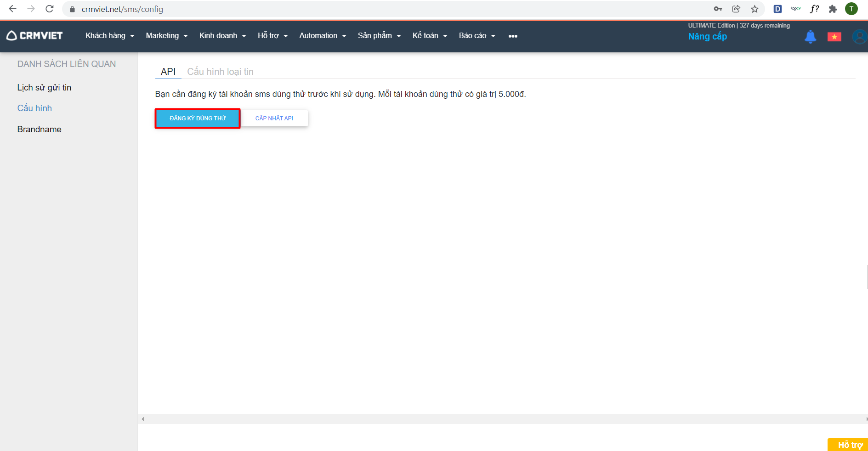Open Lịch sử gửi tin in sidebar
This screenshot has width=868, height=451.
[x=44, y=88]
